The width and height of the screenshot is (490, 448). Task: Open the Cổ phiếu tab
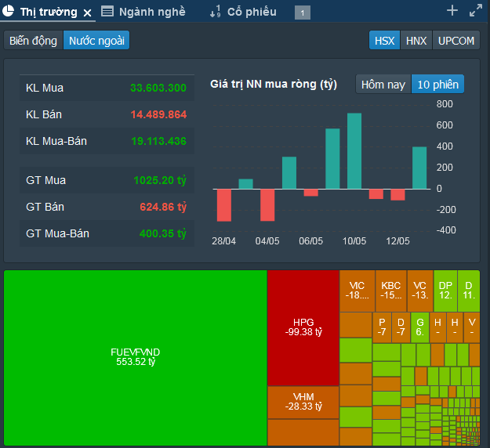point(251,12)
